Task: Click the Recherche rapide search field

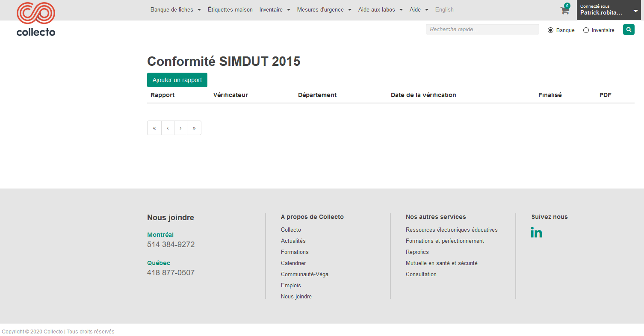Action: pyautogui.click(x=482, y=29)
